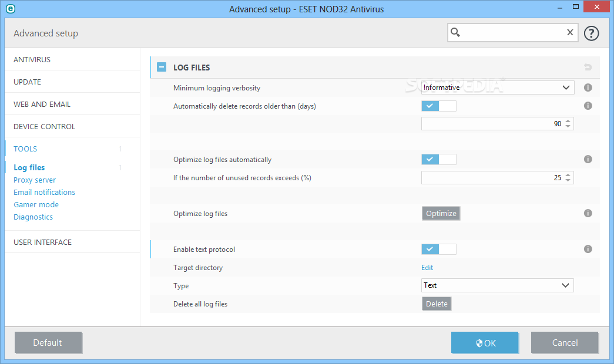614x364 pixels.
Task: Show info for Automatically delete records
Action: click(x=588, y=106)
